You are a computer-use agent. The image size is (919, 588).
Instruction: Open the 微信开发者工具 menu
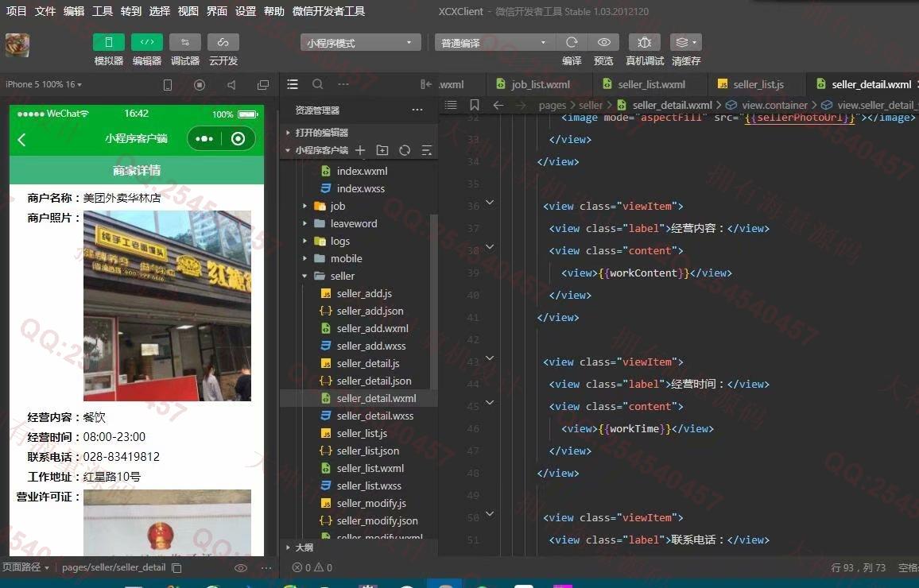[329, 11]
